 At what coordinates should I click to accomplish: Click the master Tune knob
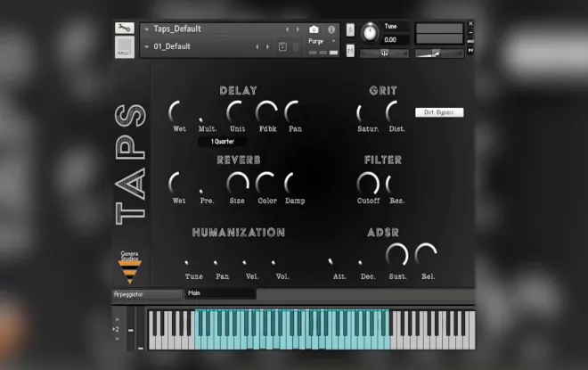pyautogui.click(x=370, y=33)
